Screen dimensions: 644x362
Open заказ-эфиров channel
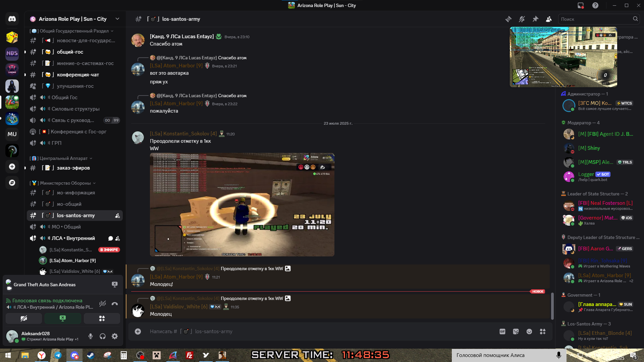point(75,168)
